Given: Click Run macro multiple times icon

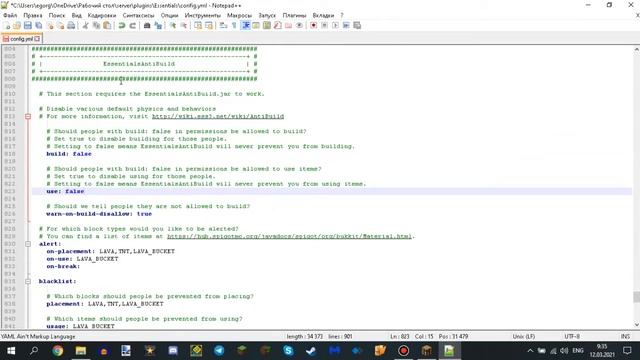Looking at the screenshot, I should 346,26.
